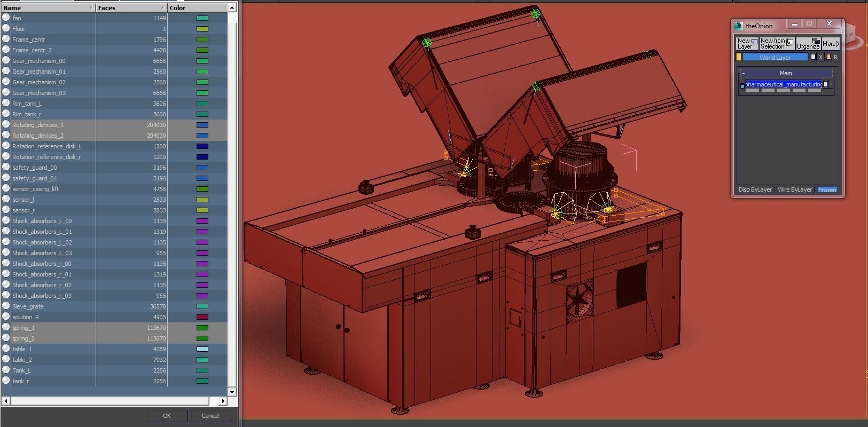868x427 pixels.
Task: Select the Gear_mechanism_02 row name
Action: point(39,82)
